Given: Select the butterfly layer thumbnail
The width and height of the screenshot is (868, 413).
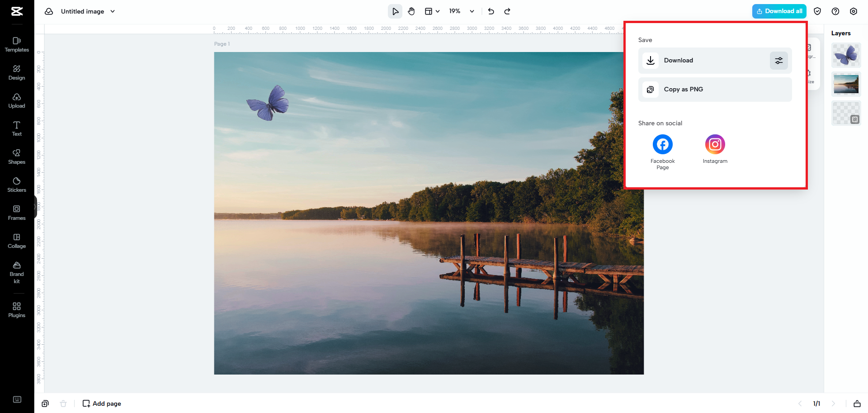Looking at the screenshot, I should [846, 55].
